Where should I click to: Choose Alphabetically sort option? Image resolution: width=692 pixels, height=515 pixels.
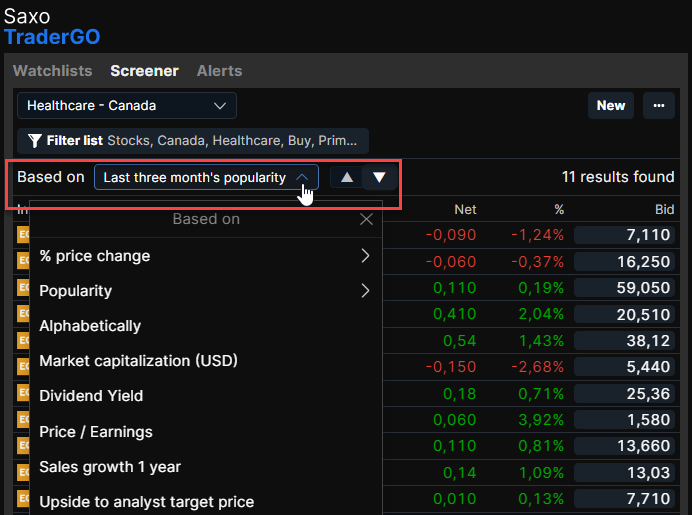pyautogui.click(x=90, y=326)
